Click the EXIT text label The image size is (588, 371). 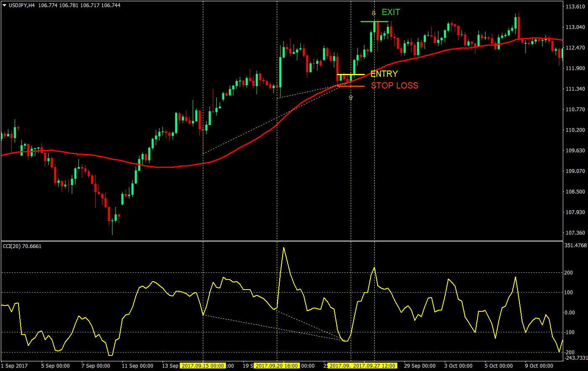pyautogui.click(x=391, y=12)
